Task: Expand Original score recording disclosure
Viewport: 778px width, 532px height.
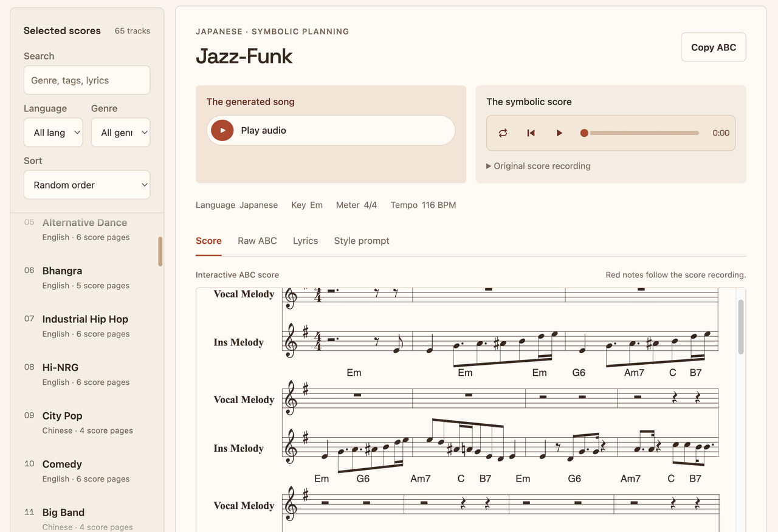Action: (x=539, y=166)
